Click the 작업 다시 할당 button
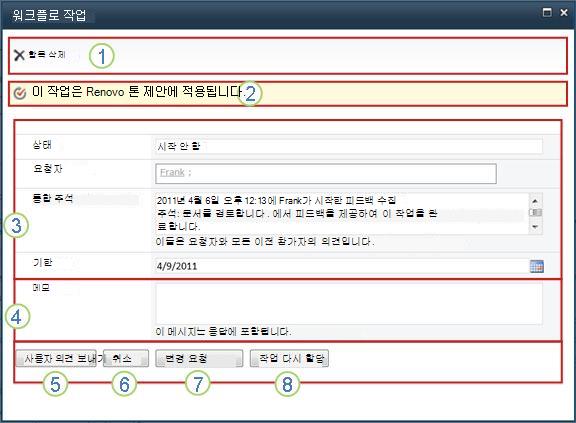 point(289,358)
